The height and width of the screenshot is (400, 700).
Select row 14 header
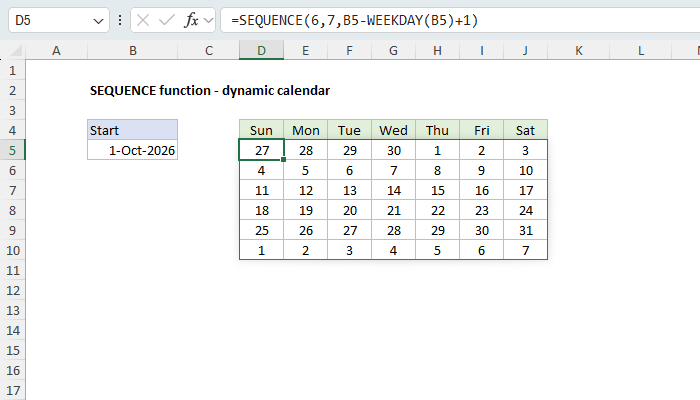[x=12, y=330]
